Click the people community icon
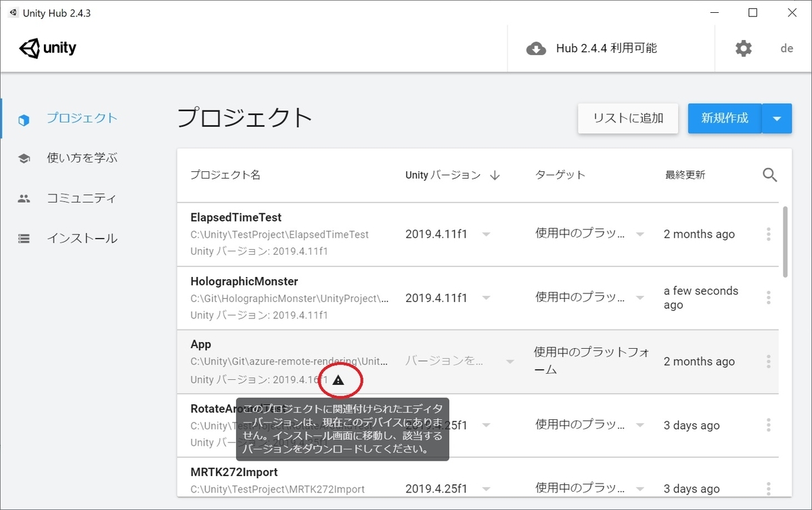Image resolution: width=812 pixels, height=510 pixels. point(24,199)
